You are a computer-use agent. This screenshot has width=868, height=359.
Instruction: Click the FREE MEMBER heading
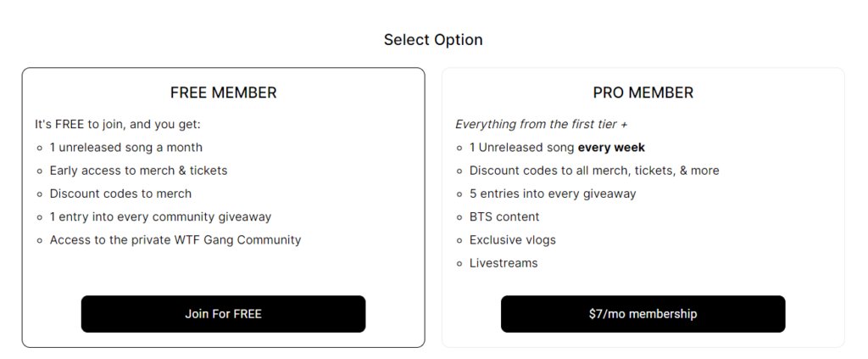click(x=223, y=93)
